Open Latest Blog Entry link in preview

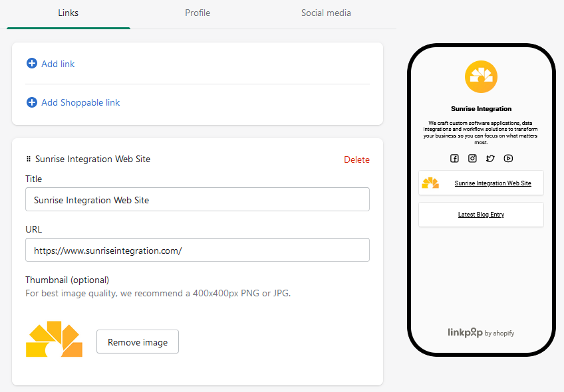481,215
